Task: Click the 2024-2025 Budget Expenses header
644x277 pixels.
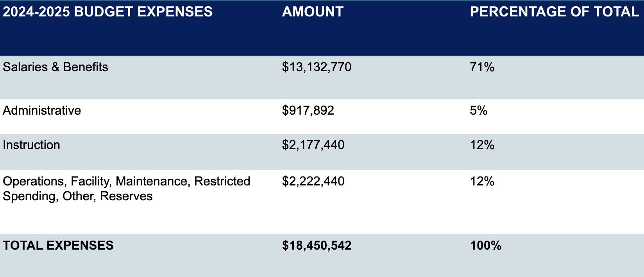Action: point(108,12)
